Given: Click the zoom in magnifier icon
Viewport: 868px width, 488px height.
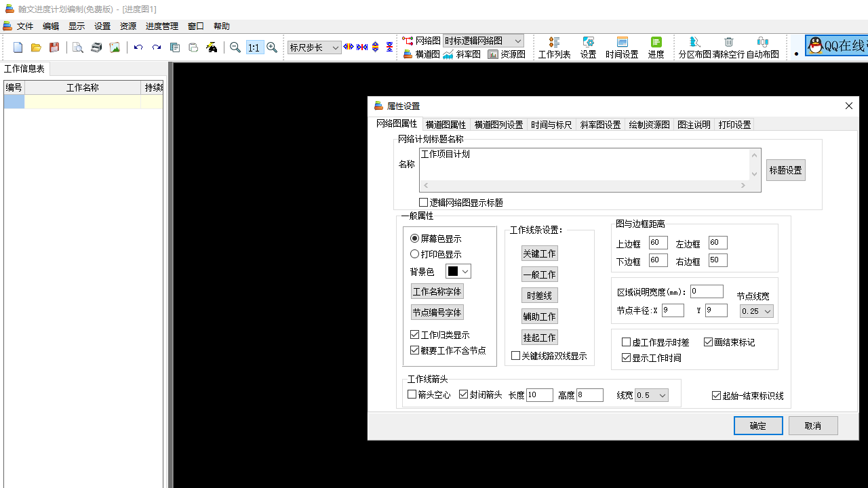Looking at the screenshot, I should (272, 47).
